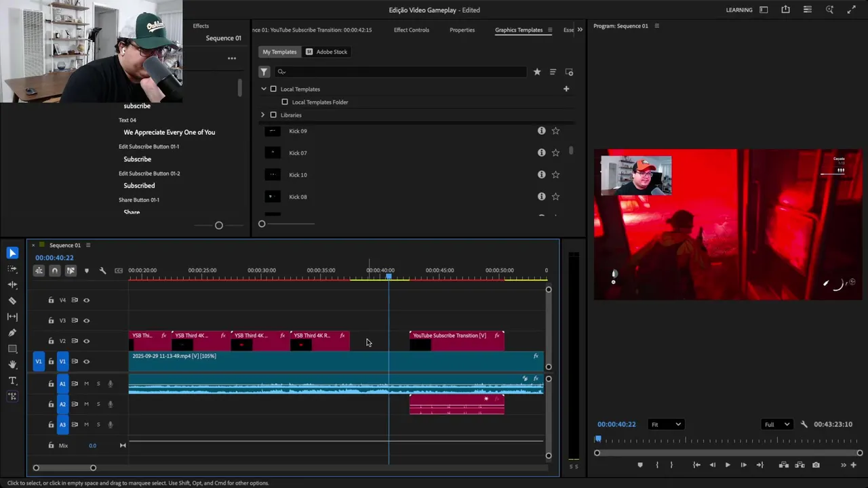Check the Local Templates checkbox
Image resolution: width=868 pixels, height=488 pixels.
tap(273, 89)
